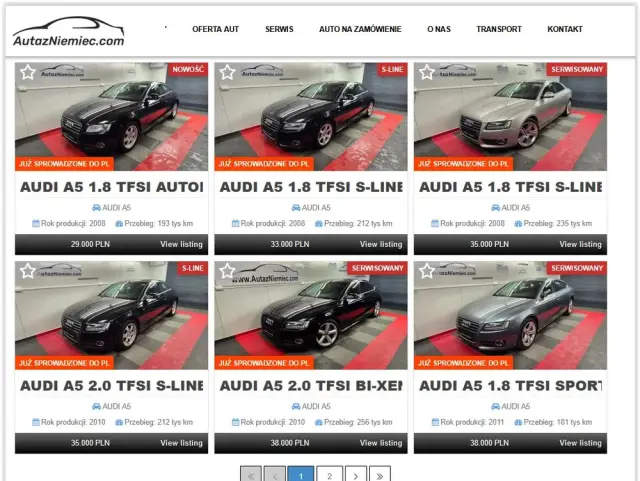This screenshot has width=640, height=481.
Task: Open AUDI A5 2.0 TFSI S-LINE title
Action: (111, 386)
